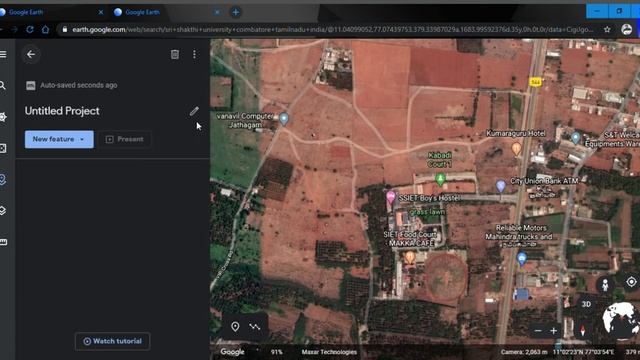Screen dimensions: 640x360
Task: Draw a line or shape with the path tool
Action: pyautogui.click(x=255, y=327)
